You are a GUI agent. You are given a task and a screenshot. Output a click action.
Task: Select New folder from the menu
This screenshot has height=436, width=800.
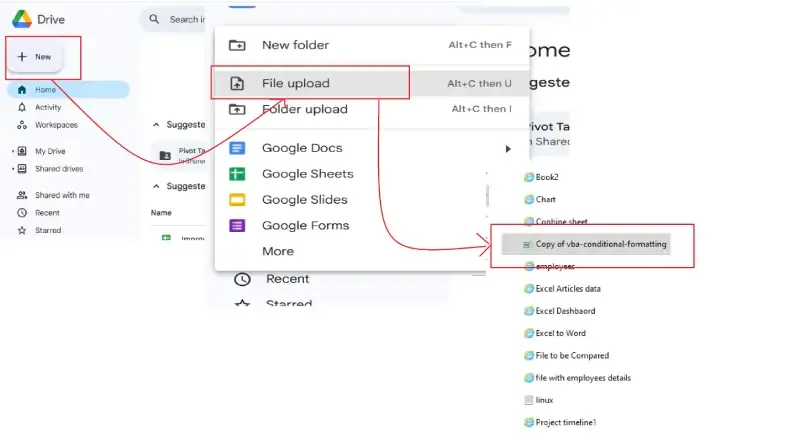tap(295, 45)
